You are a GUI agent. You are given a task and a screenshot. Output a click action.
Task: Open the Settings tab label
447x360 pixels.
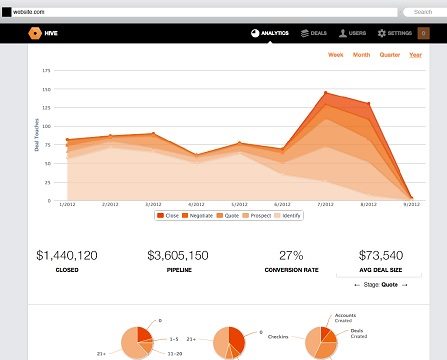pyautogui.click(x=400, y=33)
